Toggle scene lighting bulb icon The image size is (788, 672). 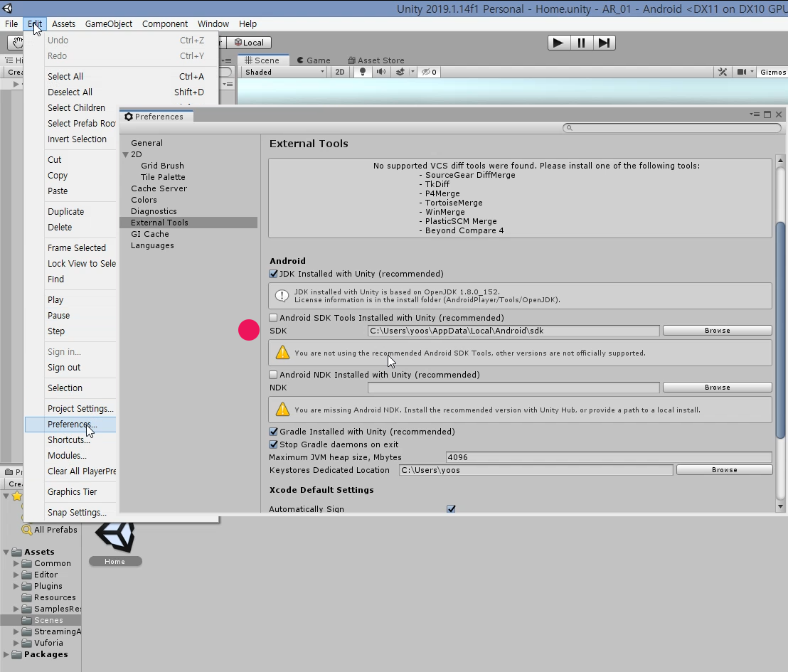pyautogui.click(x=362, y=72)
